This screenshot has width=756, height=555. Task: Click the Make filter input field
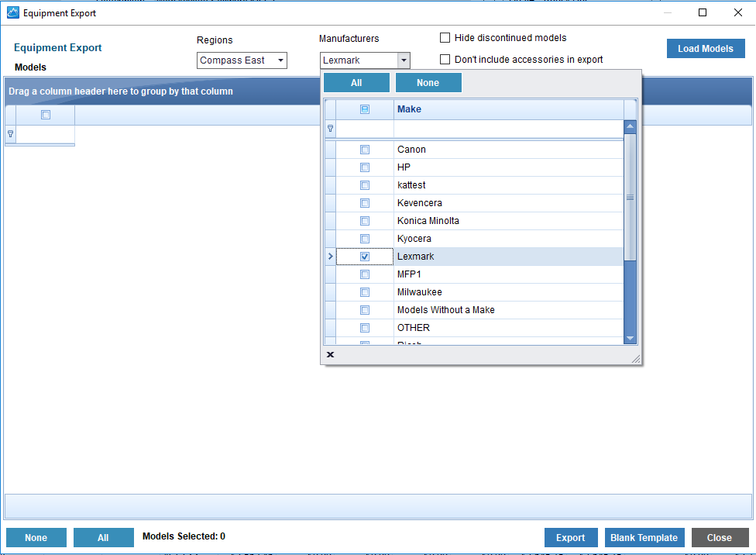click(509, 129)
